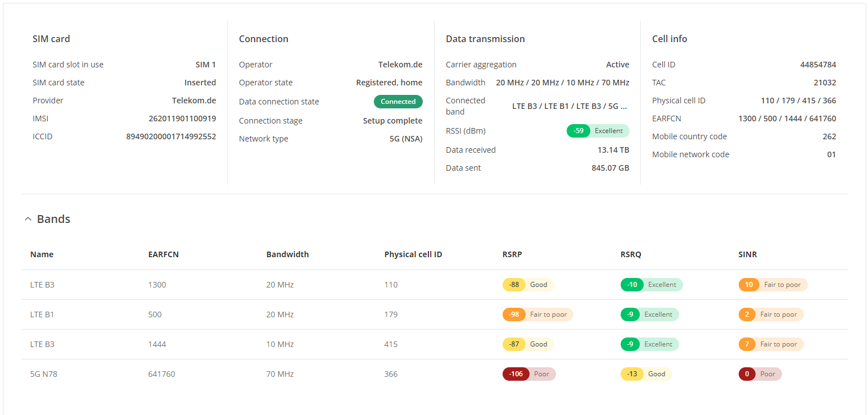Click the truncated Connected band value

point(569,106)
